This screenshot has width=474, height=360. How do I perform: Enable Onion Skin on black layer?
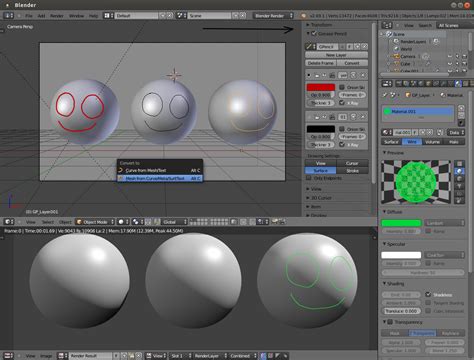click(342, 129)
